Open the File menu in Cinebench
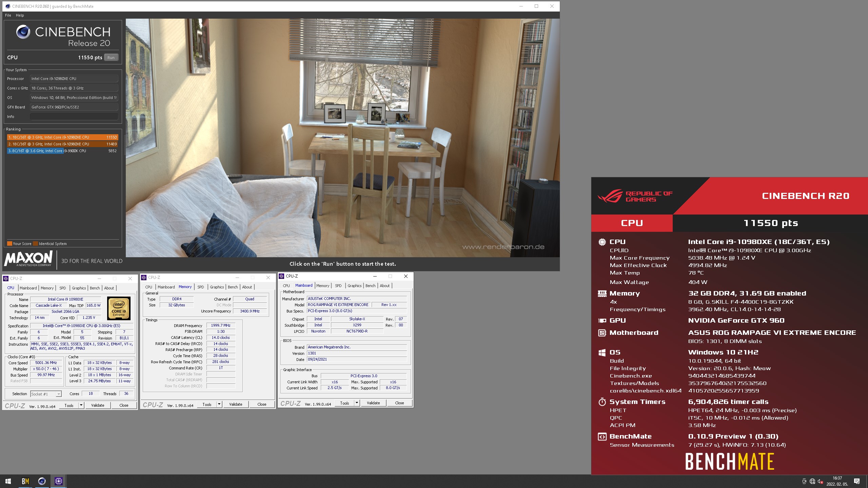The height and width of the screenshot is (488, 868). point(8,15)
